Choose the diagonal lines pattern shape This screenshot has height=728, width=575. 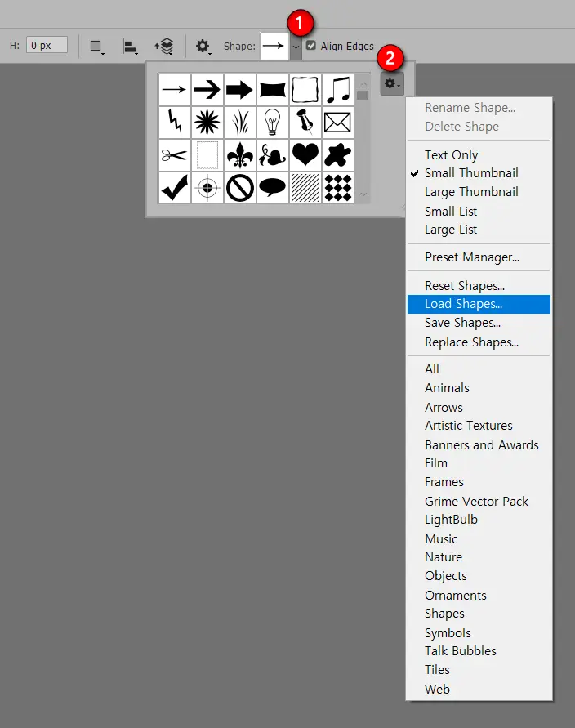[x=305, y=188]
